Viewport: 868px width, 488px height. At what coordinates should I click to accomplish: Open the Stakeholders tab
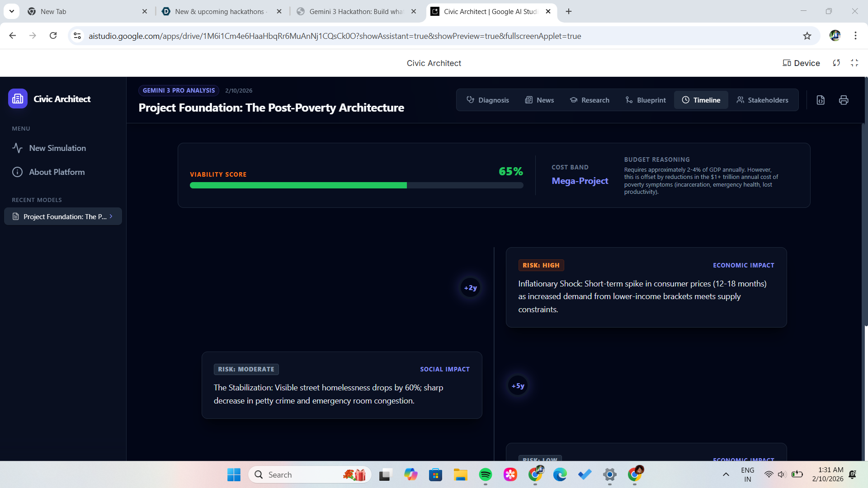[x=762, y=100]
